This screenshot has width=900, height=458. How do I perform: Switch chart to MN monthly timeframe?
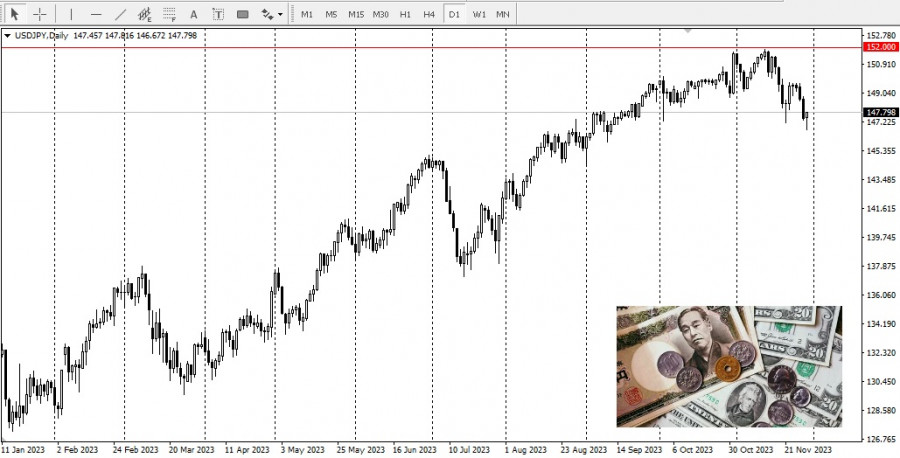click(x=503, y=14)
